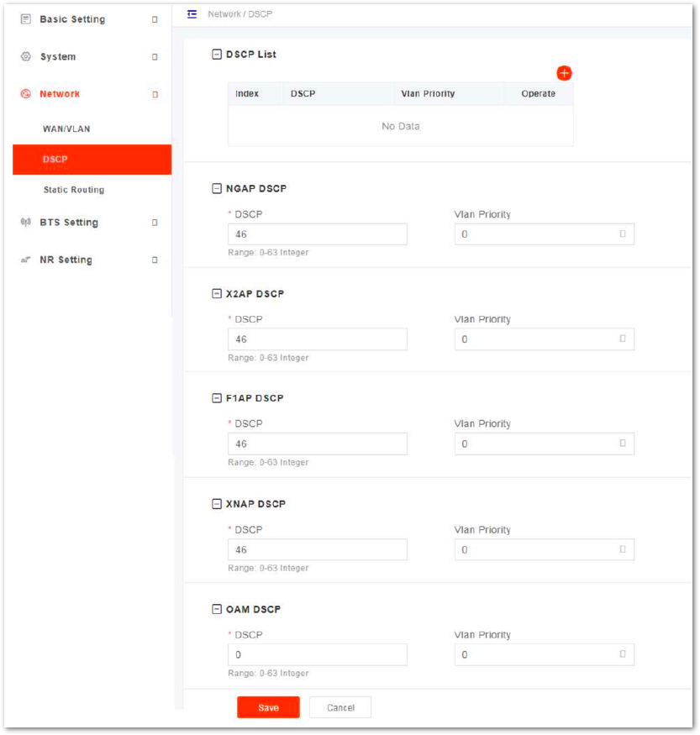The image size is (700, 735).
Task: Click the NGAP DSCP value field
Action: [318, 234]
